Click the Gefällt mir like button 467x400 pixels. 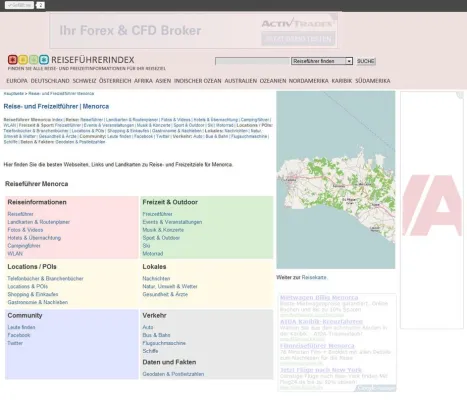19,5
